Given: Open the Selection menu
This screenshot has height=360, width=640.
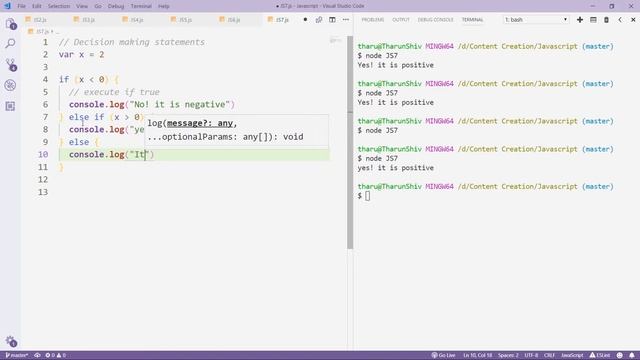Looking at the screenshot, I should (x=59, y=6).
